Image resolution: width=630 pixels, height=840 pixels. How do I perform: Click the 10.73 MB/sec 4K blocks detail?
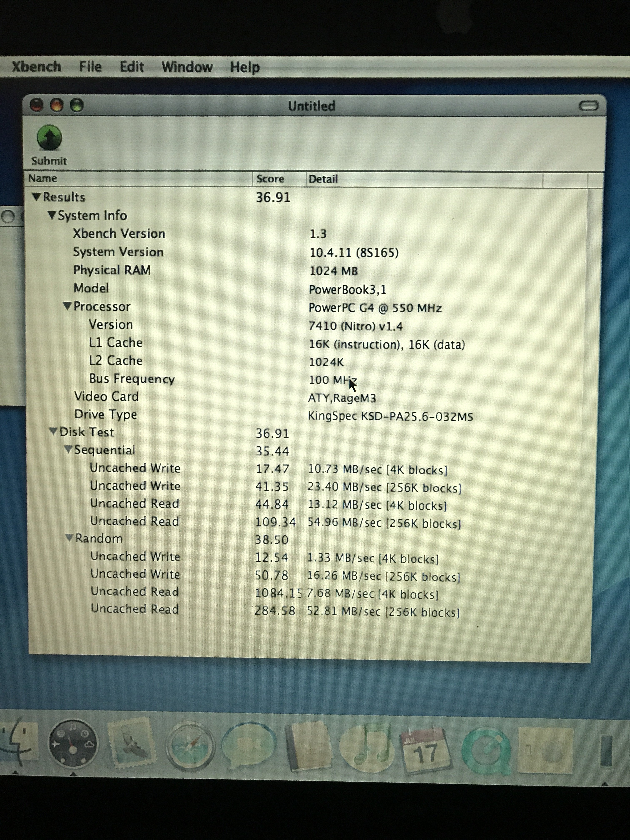(x=377, y=470)
